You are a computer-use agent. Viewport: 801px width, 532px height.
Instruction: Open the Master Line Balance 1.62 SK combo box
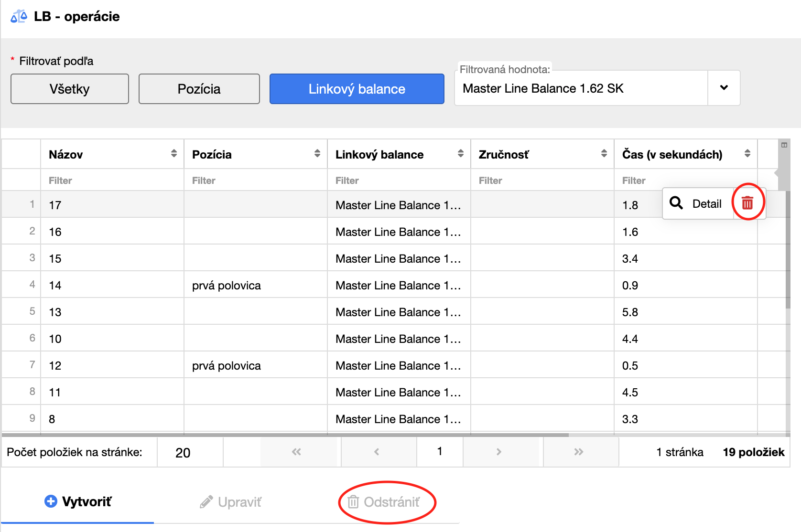point(581,88)
